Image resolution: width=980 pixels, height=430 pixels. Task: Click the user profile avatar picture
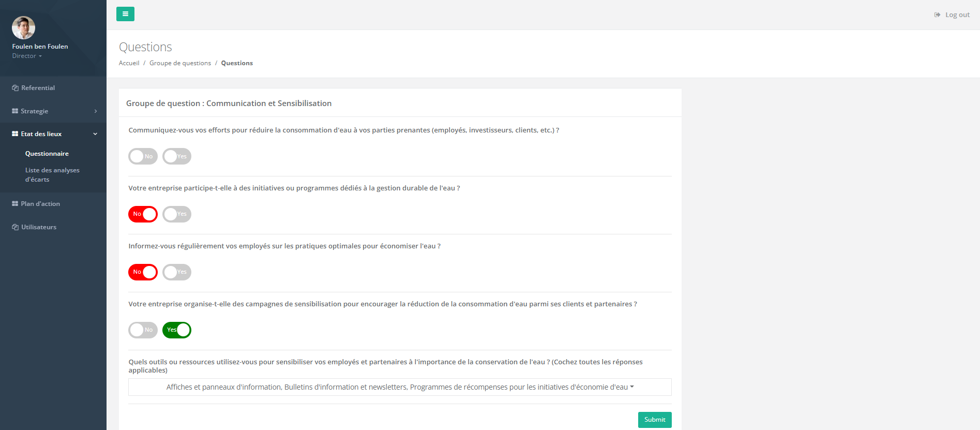pos(23,28)
